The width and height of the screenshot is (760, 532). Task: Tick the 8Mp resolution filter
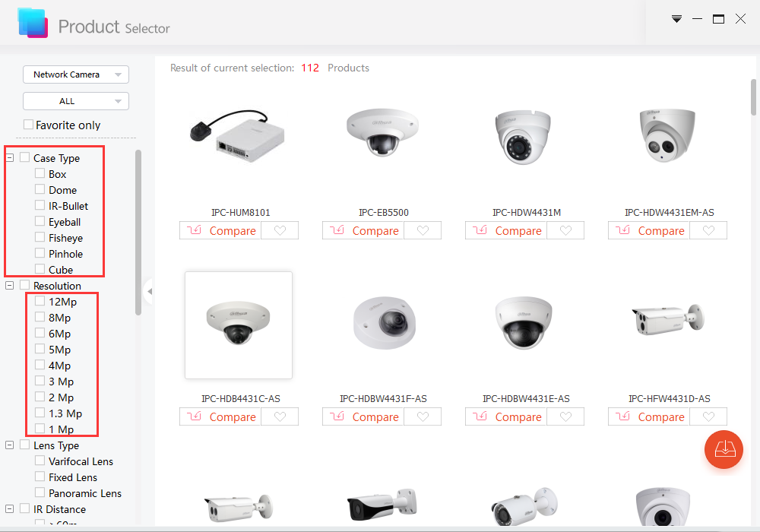[x=40, y=318]
